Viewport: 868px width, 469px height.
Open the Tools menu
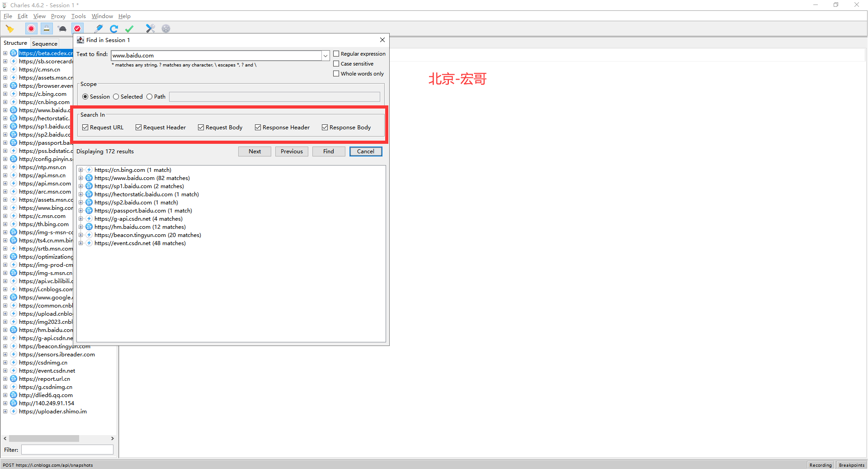[x=79, y=16]
